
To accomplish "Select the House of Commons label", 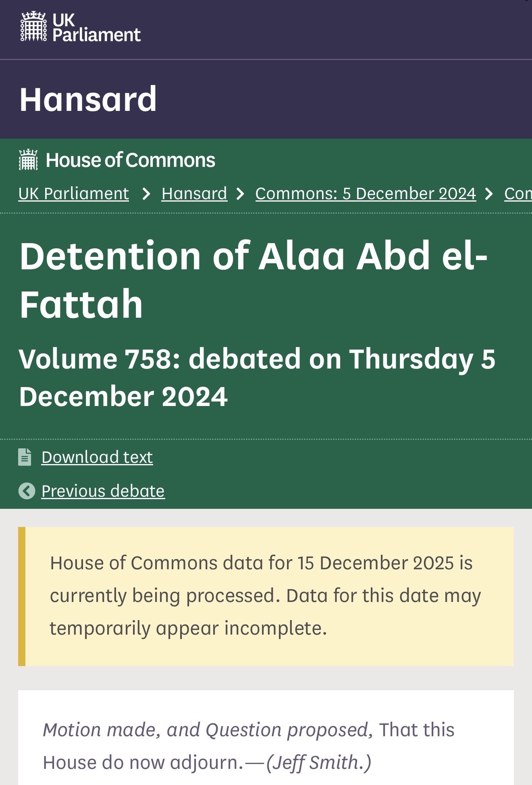I will coord(130,160).
